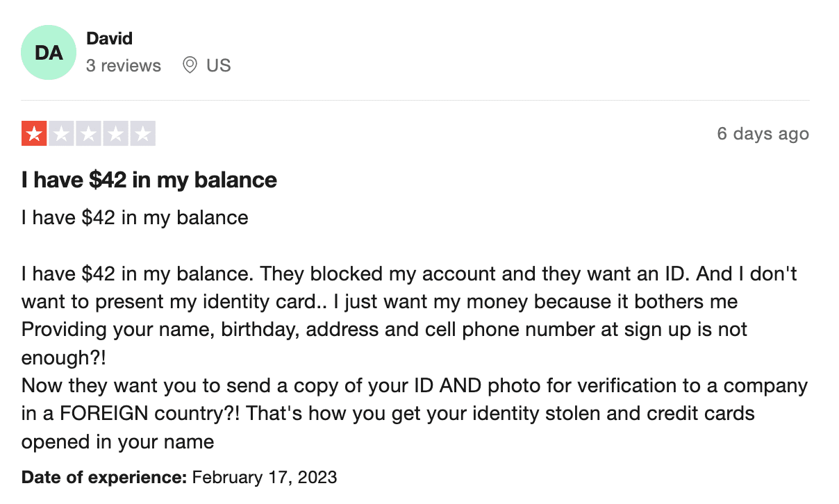
Task: Click the line starting "Providing your name, birthday"
Action: click(x=384, y=329)
